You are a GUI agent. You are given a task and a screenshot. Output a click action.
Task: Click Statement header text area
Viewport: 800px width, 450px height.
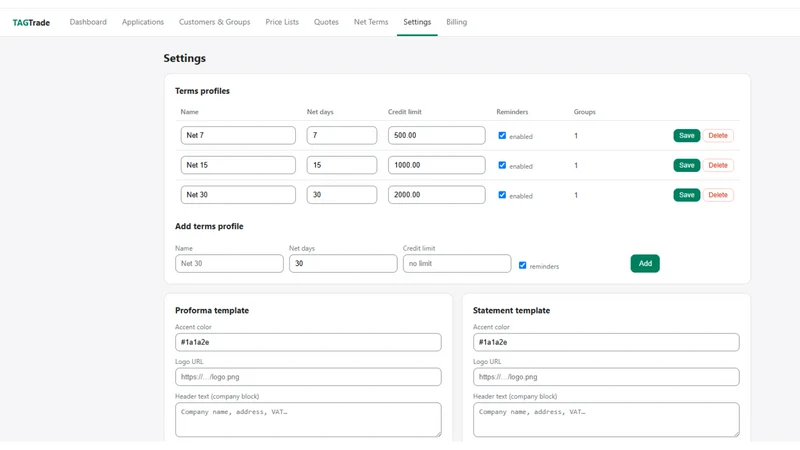606,419
